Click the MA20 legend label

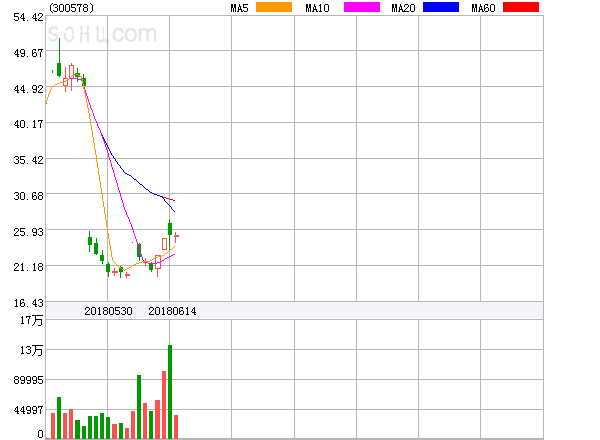click(x=403, y=8)
